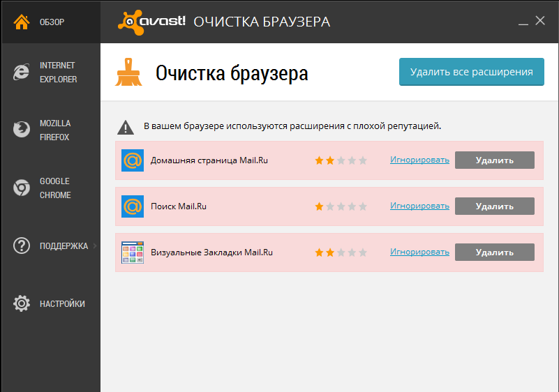Click the orange broom cleanup icon
The width and height of the screenshot is (559, 392).
pos(128,73)
